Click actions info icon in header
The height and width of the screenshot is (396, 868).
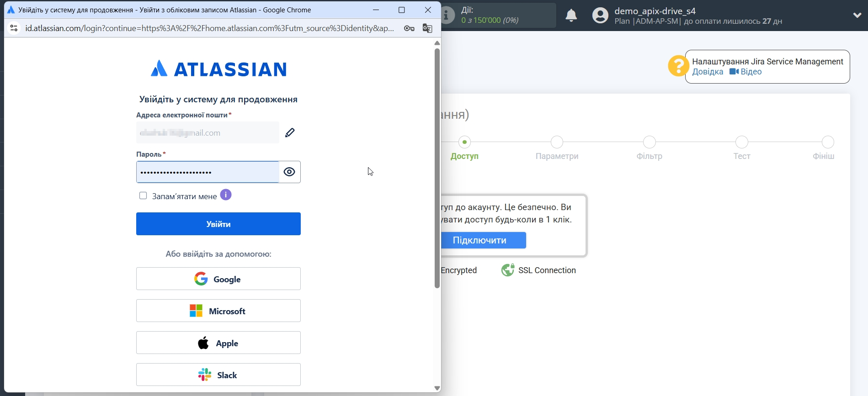click(447, 15)
